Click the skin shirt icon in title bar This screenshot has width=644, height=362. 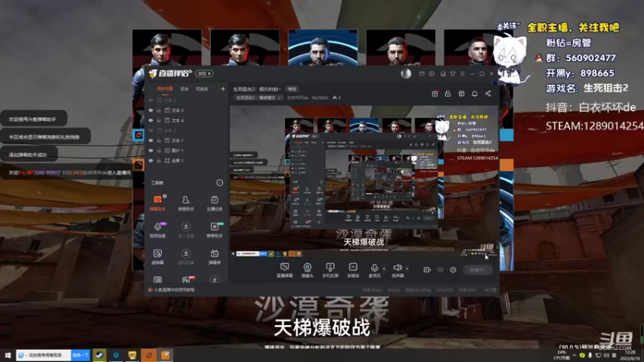pyautogui.click(x=452, y=74)
